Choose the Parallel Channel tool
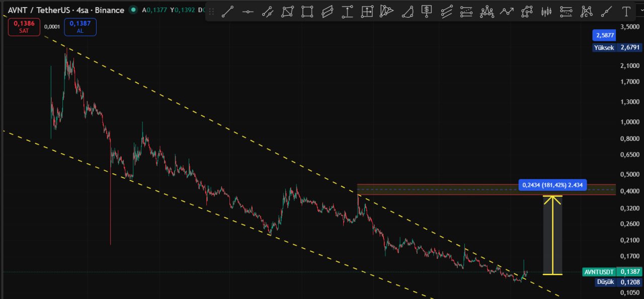 (x=328, y=11)
